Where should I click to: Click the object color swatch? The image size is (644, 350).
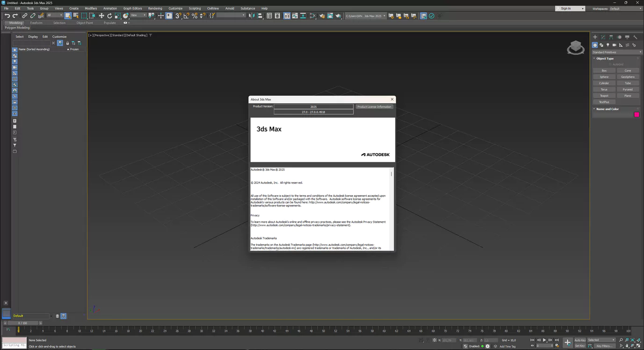pos(637,114)
